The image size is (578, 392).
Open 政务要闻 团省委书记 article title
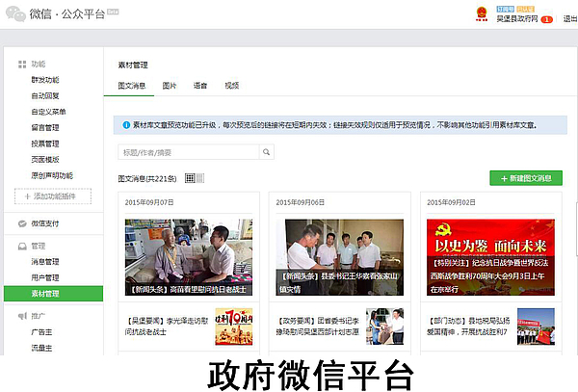[318, 327]
